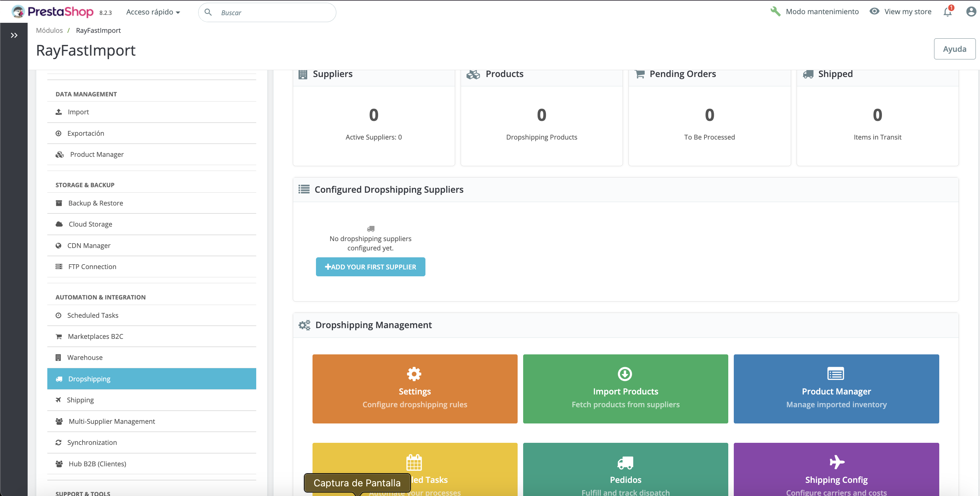Click the ADD YOUR FIRST SUPPLIER button
980x496 pixels.
point(370,267)
